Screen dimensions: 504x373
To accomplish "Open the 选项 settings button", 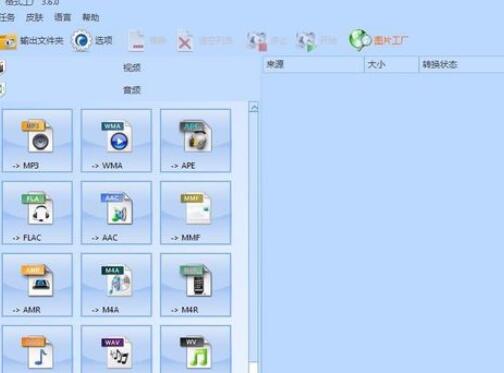I will pos(92,41).
